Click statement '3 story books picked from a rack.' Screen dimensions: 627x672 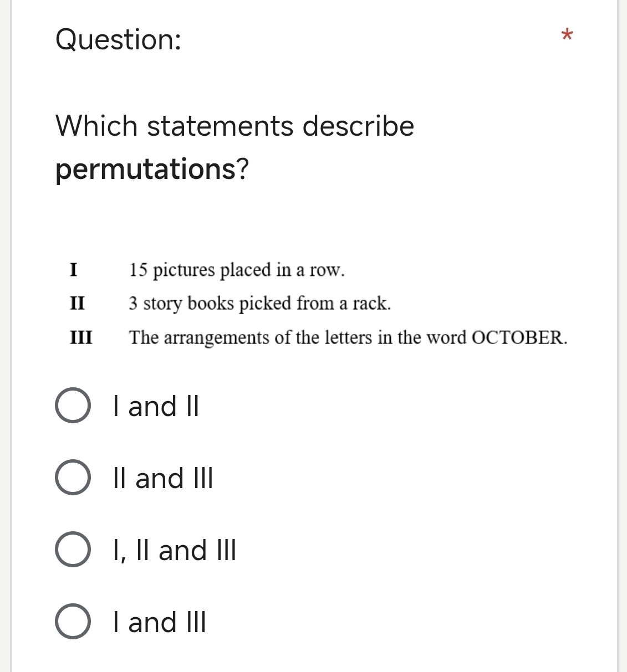[x=260, y=304]
